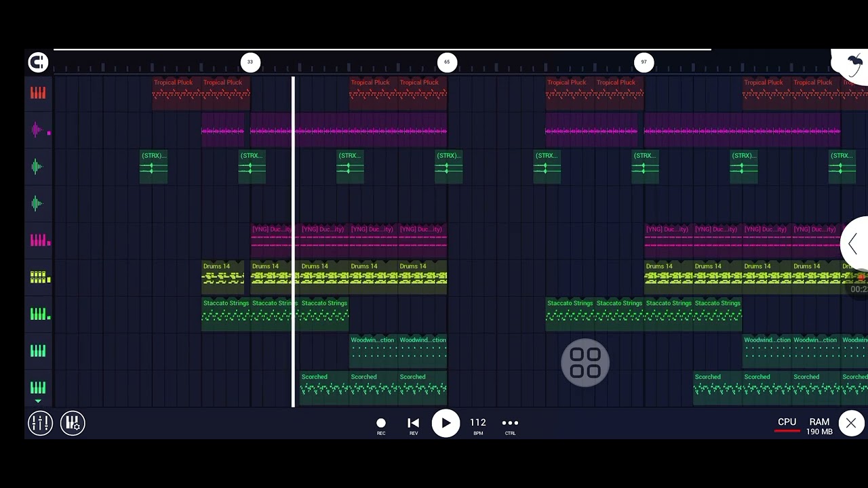
Task: Select the magenta audio track waveform icon
Action: pyautogui.click(x=37, y=130)
